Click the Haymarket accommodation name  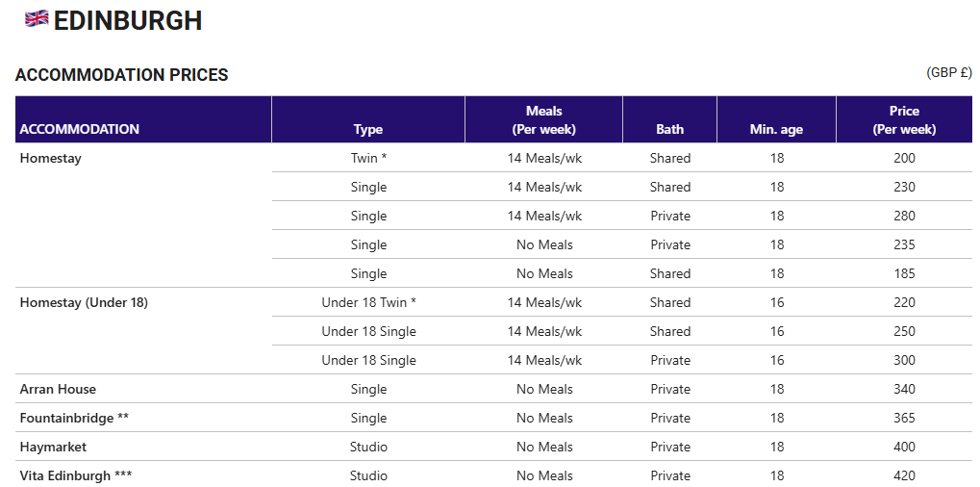pos(53,447)
